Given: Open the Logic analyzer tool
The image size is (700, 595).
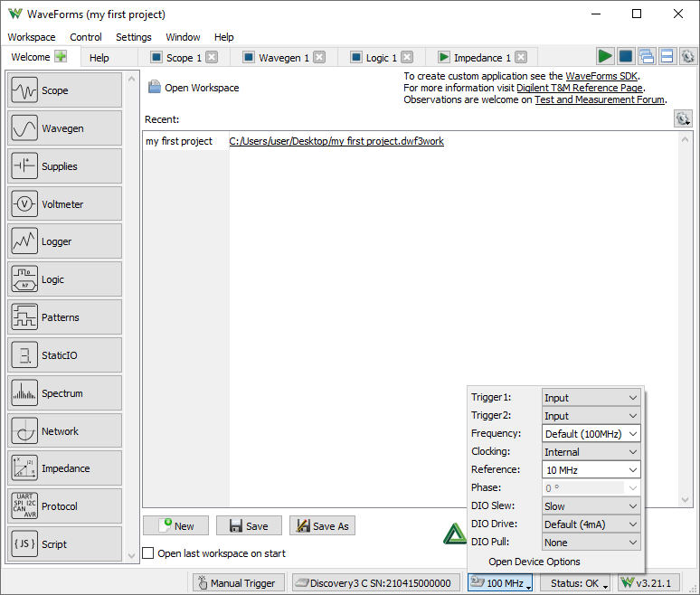Looking at the screenshot, I should 64,279.
